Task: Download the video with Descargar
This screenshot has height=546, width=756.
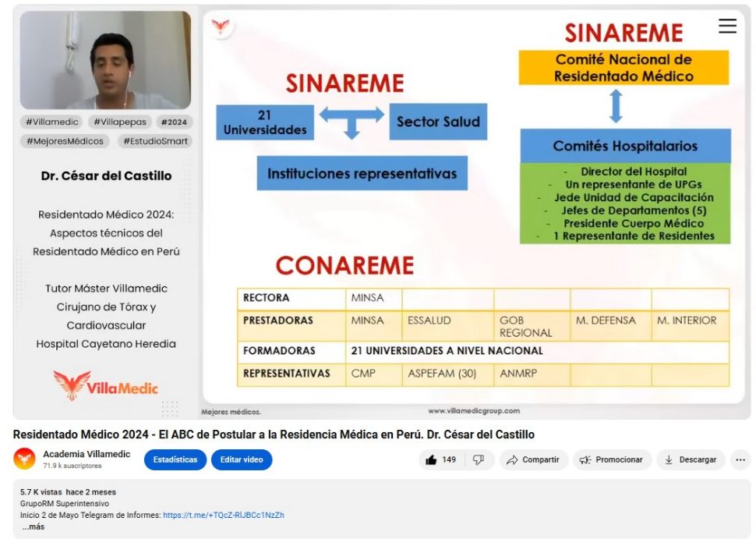Action: (691, 459)
